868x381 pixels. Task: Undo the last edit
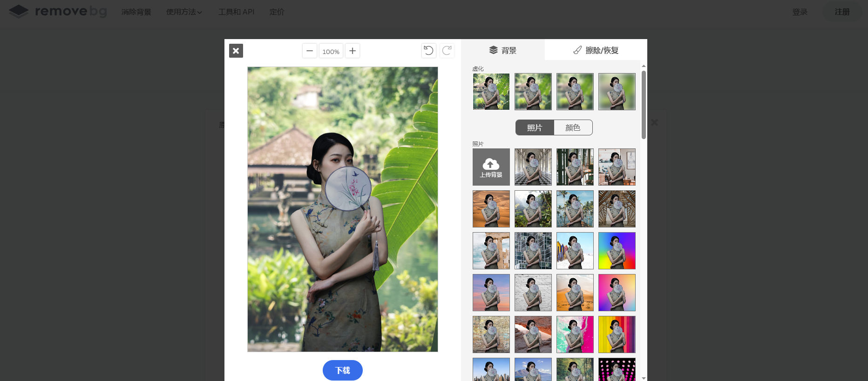(429, 51)
